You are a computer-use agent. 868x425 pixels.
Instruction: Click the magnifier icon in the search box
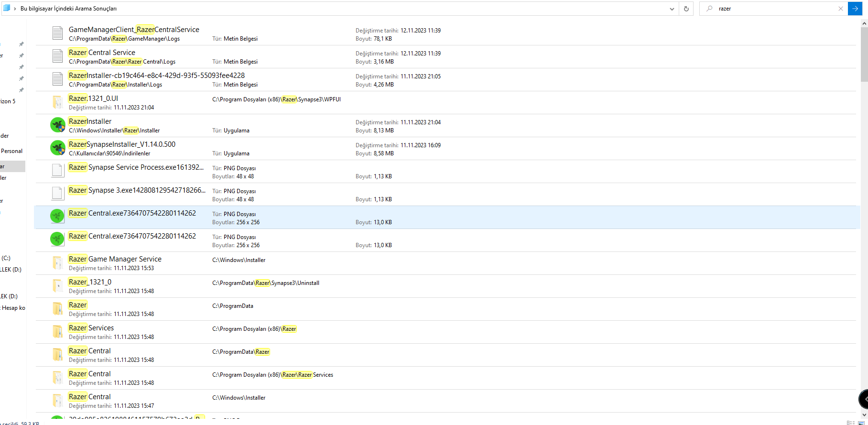(x=709, y=9)
